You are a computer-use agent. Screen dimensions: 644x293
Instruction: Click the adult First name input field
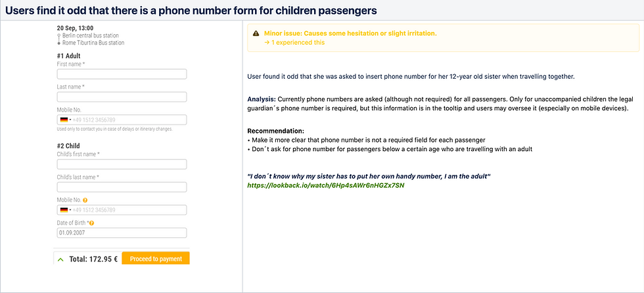coord(122,74)
